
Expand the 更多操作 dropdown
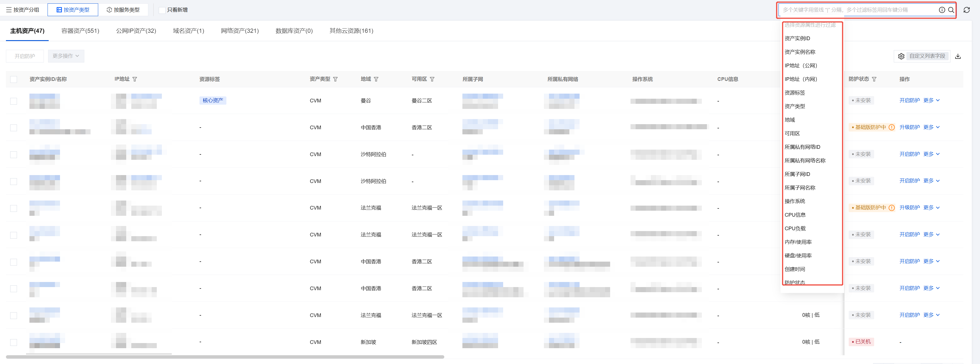tap(66, 56)
